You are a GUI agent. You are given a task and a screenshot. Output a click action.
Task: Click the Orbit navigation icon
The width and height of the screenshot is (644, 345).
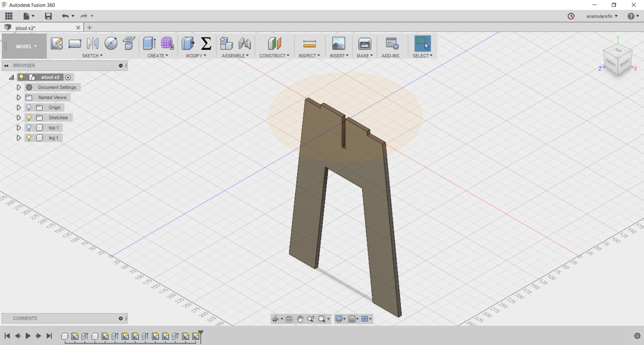275,319
